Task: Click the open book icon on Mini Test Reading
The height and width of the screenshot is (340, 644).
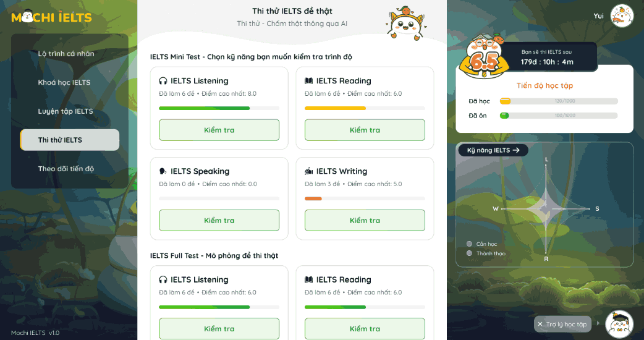Action: tap(309, 81)
